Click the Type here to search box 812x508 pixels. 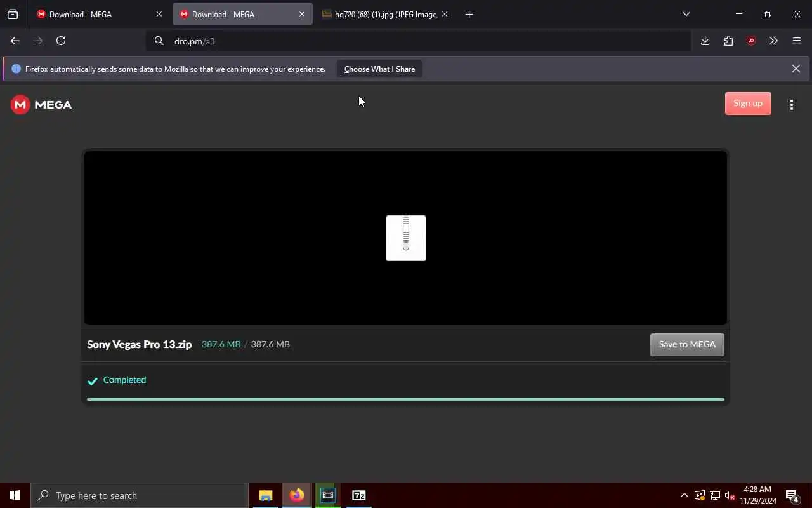coord(140,495)
